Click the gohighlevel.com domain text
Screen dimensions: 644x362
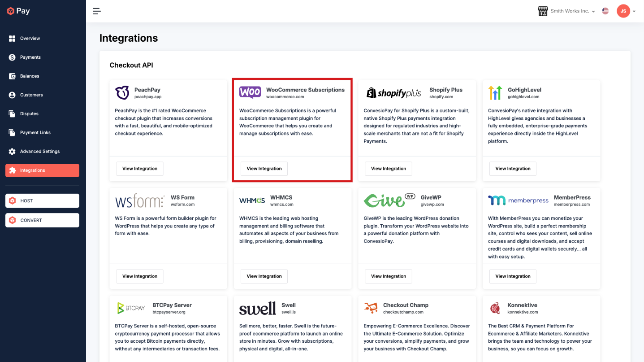point(523,97)
